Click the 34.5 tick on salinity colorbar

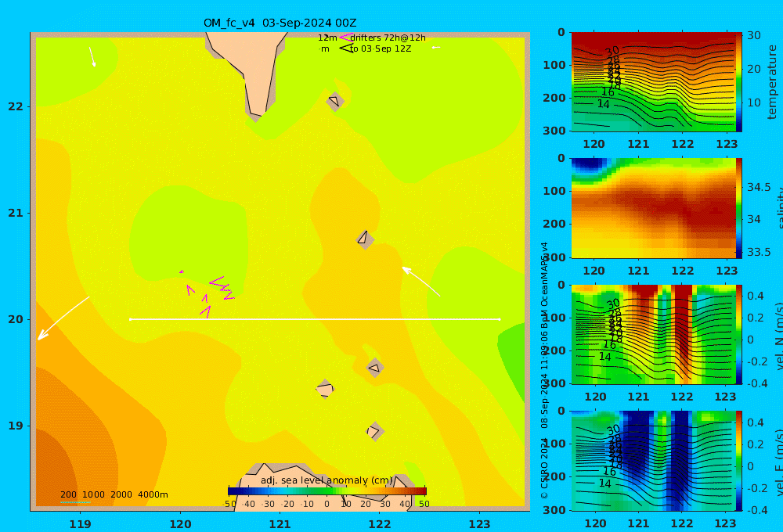(759, 188)
